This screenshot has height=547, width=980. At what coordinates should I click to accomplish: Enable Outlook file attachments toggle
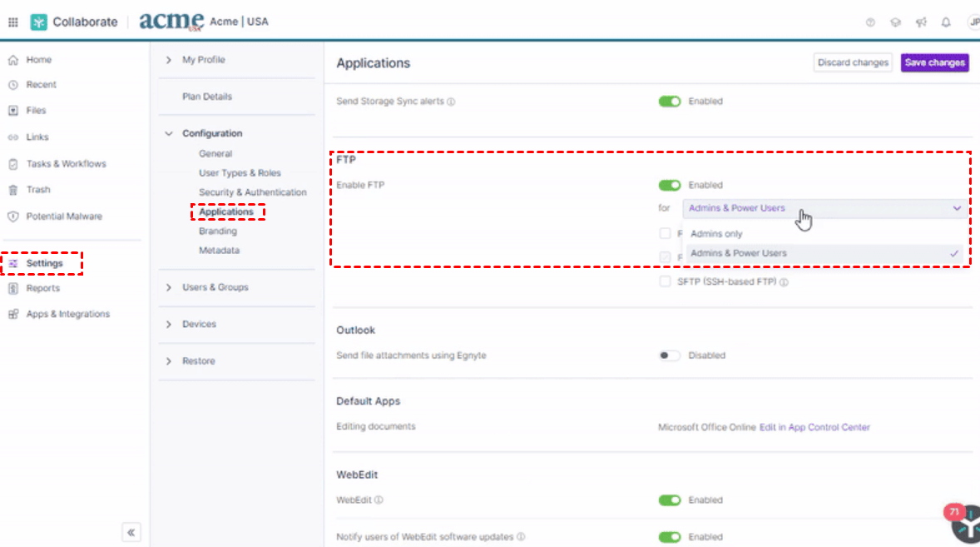pyautogui.click(x=670, y=356)
